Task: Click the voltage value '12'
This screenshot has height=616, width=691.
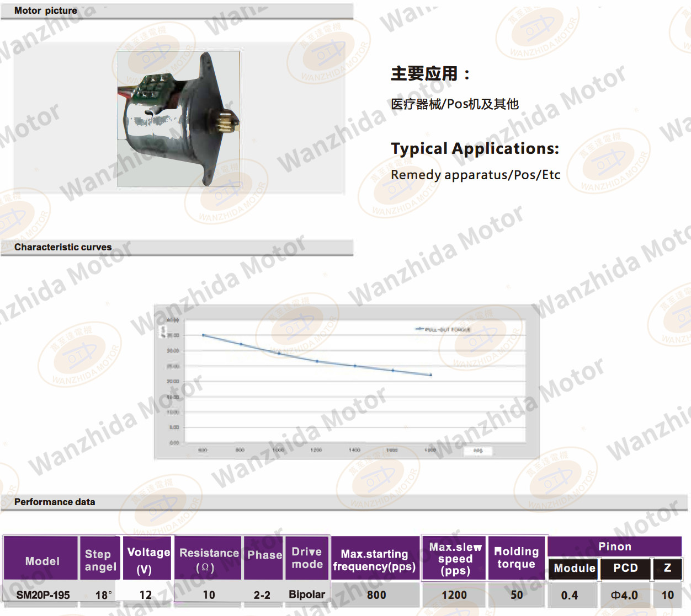Action: coord(146,595)
